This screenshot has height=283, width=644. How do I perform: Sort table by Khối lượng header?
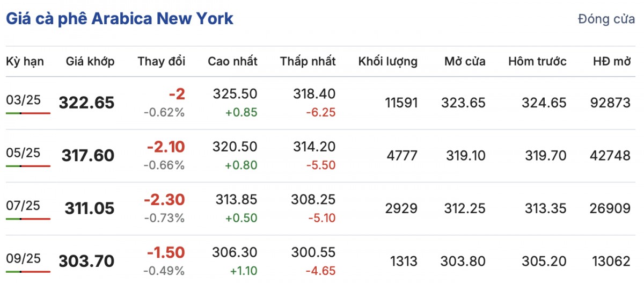387,61
